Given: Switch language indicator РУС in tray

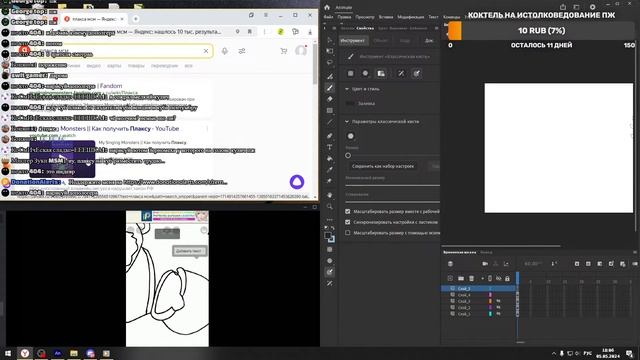Looking at the screenshot, I should (588, 353).
